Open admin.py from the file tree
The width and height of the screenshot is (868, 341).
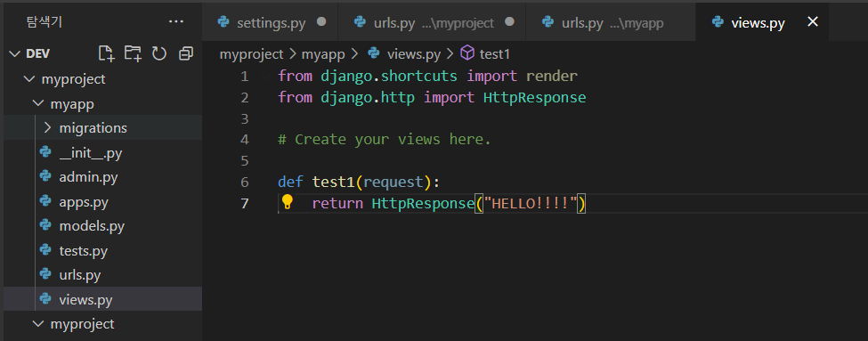tap(88, 177)
